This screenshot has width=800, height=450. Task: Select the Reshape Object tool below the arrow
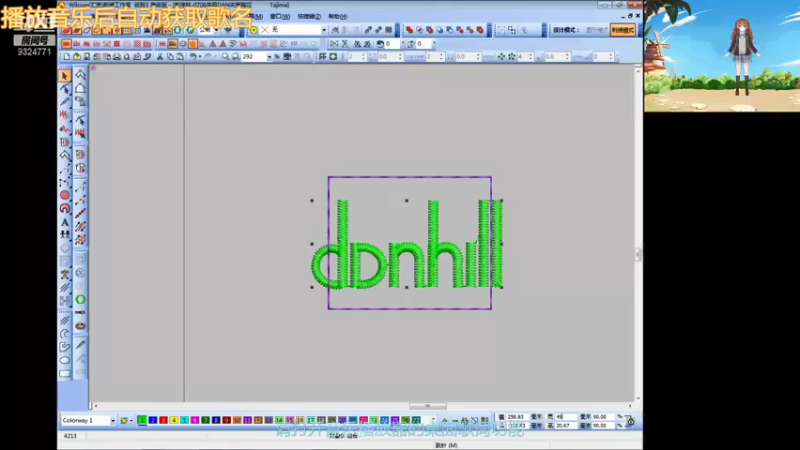(64, 89)
